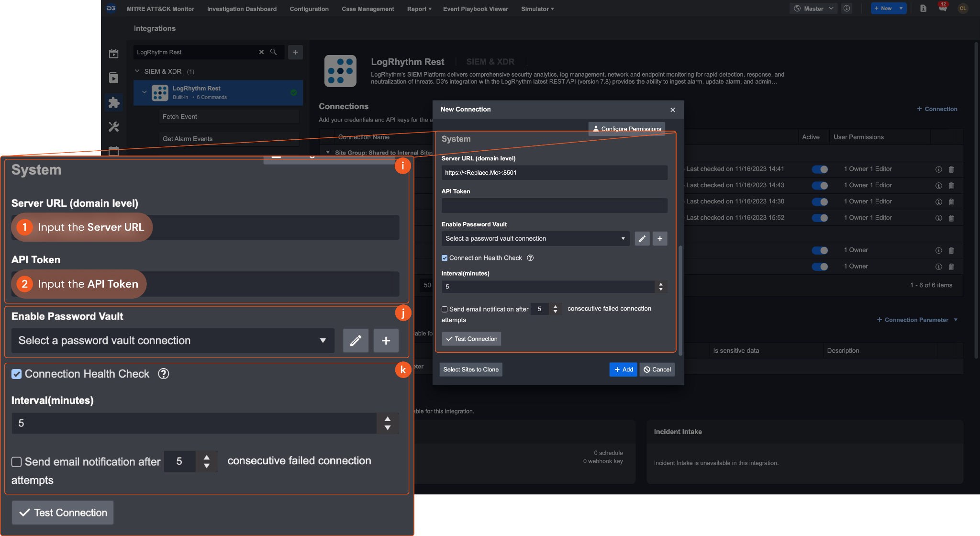Click the Connection Health Check help question icon
The height and width of the screenshot is (536, 980).
pos(530,258)
